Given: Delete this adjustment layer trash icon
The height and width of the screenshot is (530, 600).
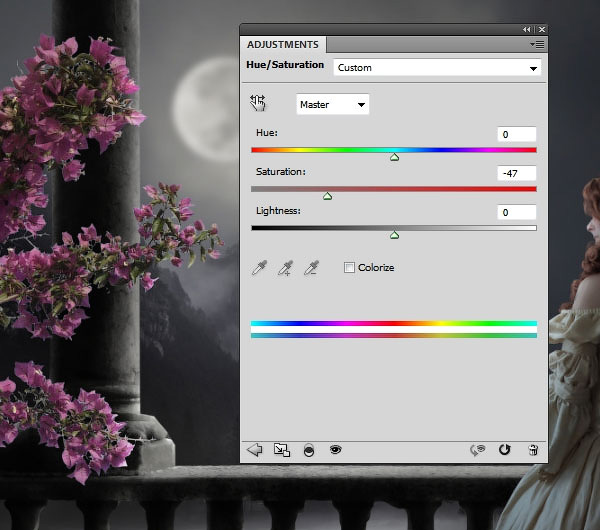Looking at the screenshot, I should coord(533,450).
